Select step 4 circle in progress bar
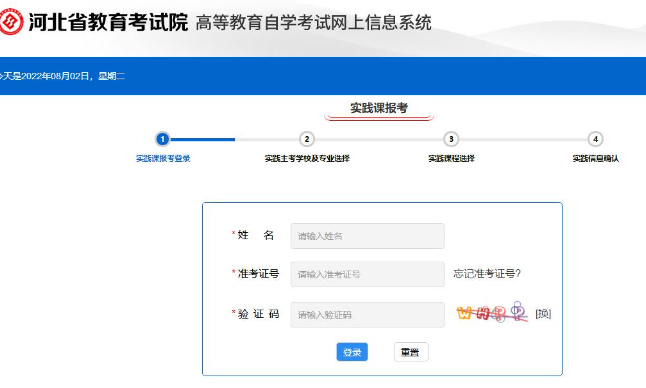The height and width of the screenshot is (388, 646). pos(595,139)
